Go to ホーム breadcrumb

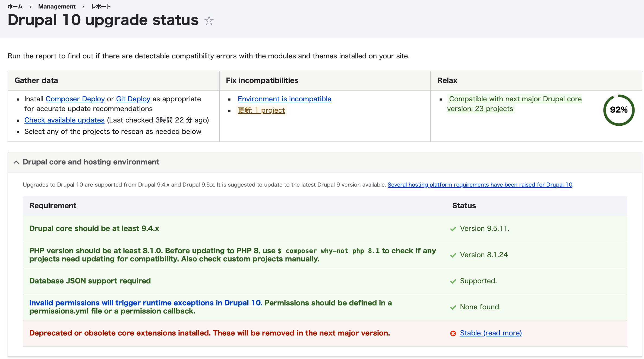(x=15, y=7)
